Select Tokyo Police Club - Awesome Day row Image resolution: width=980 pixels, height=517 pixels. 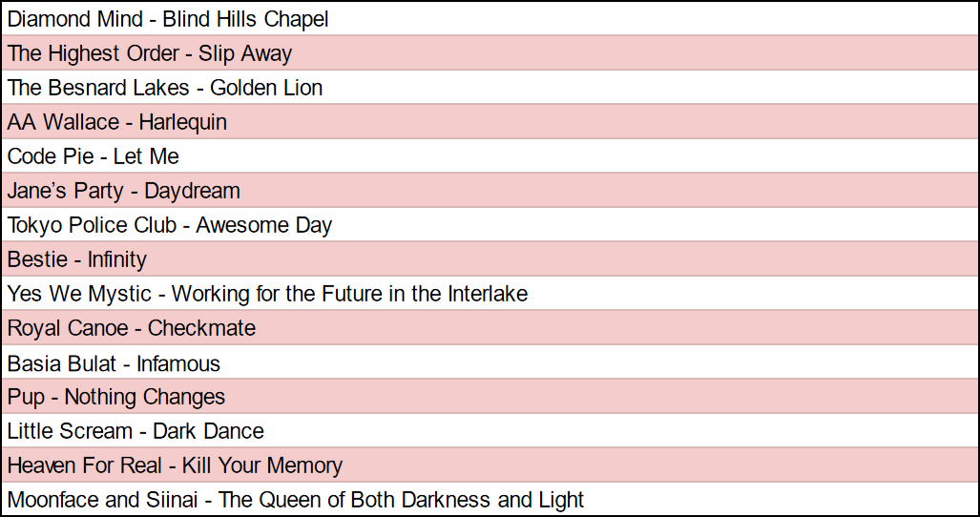point(170,225)
